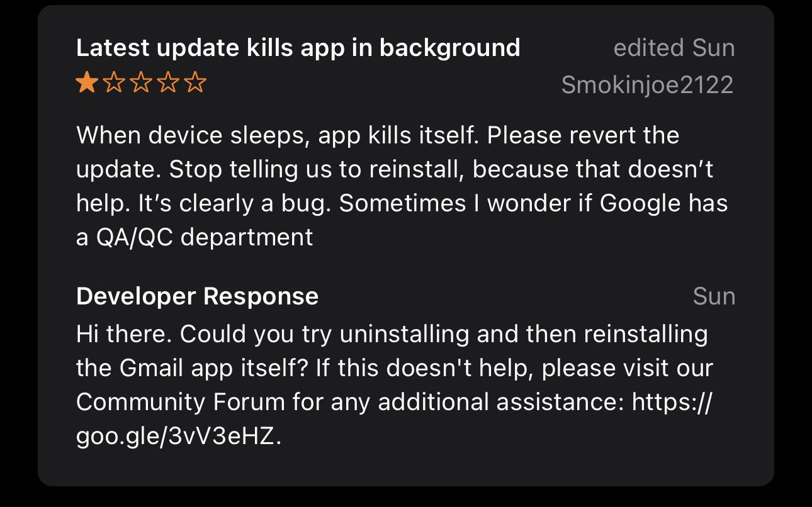Viewport: 812px width, 507px height.
Task: Click the 'edited Sun' timestamp
Action: (x=674, y=48)
